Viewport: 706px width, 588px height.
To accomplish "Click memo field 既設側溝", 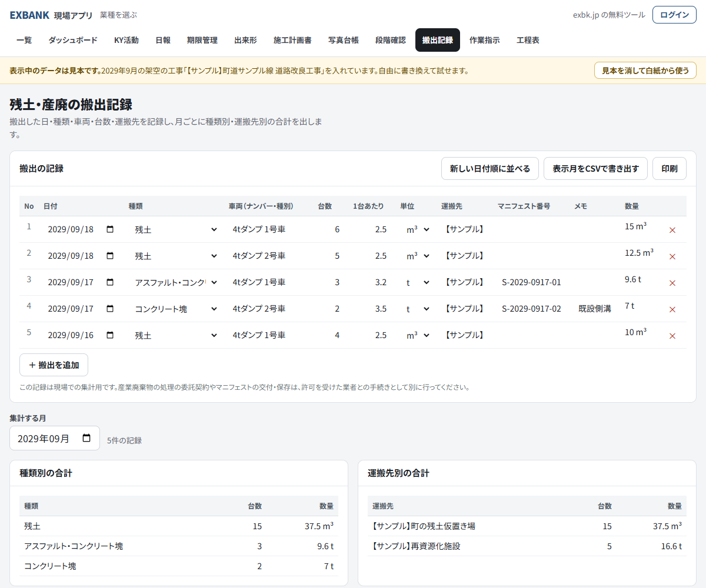I will 595,309.
